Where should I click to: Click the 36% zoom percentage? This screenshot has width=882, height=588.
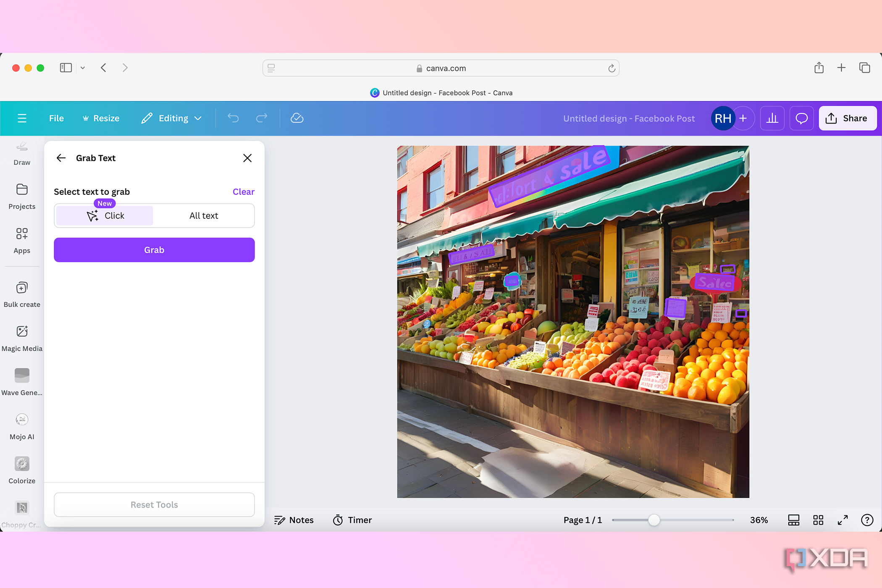click(x=759, y=520)
